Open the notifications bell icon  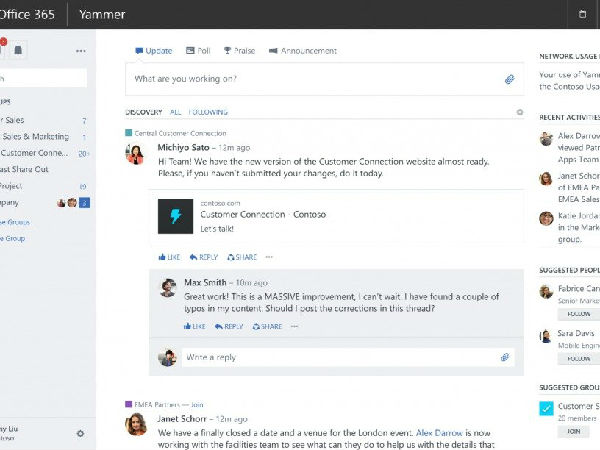pyautogui.click(x=18, y=50)
